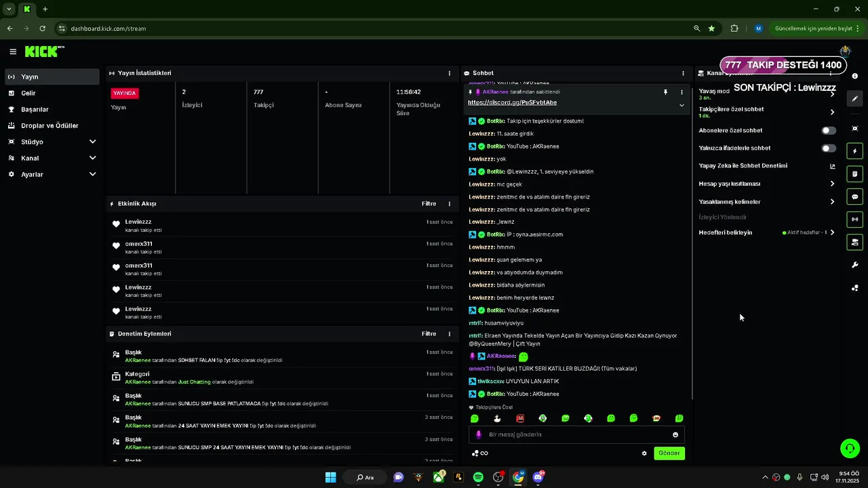The image size is (868, 488).
Task: Click Filtre in Etkinlik Akışı panel
Action: (x=429, y=203)
